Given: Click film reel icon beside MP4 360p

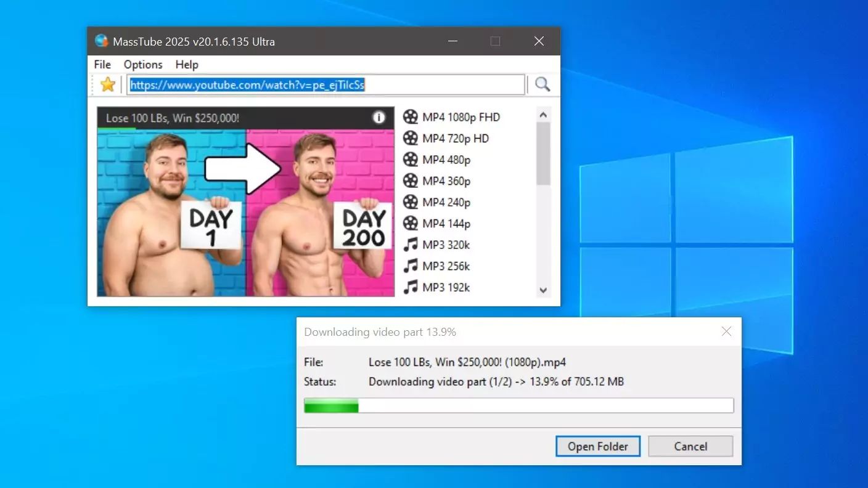Looking at the screenshot, I should click(411, 181).
